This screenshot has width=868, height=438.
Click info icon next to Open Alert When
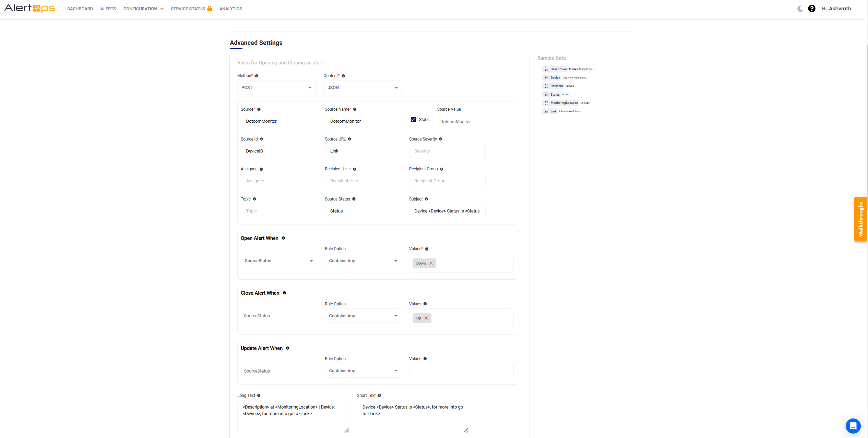(283, 238)
